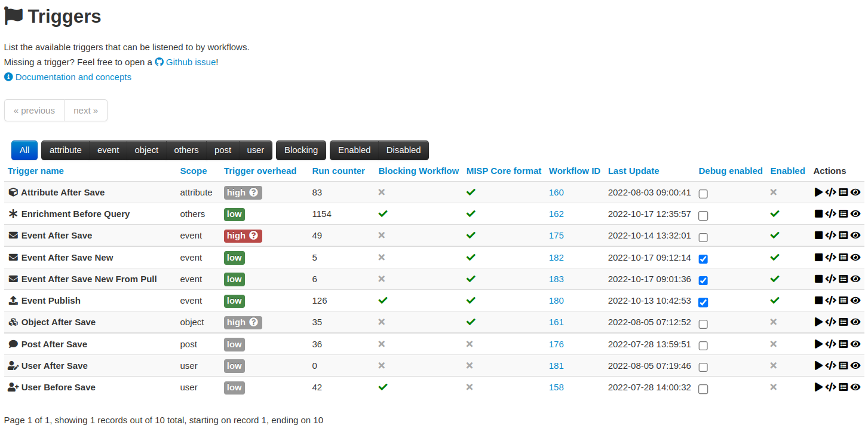The height and width of the screenshot is (428, 868).
Task: Disable debug checkbox for Event After Save New
Action: pyautogui.click(x=703, y=259)
